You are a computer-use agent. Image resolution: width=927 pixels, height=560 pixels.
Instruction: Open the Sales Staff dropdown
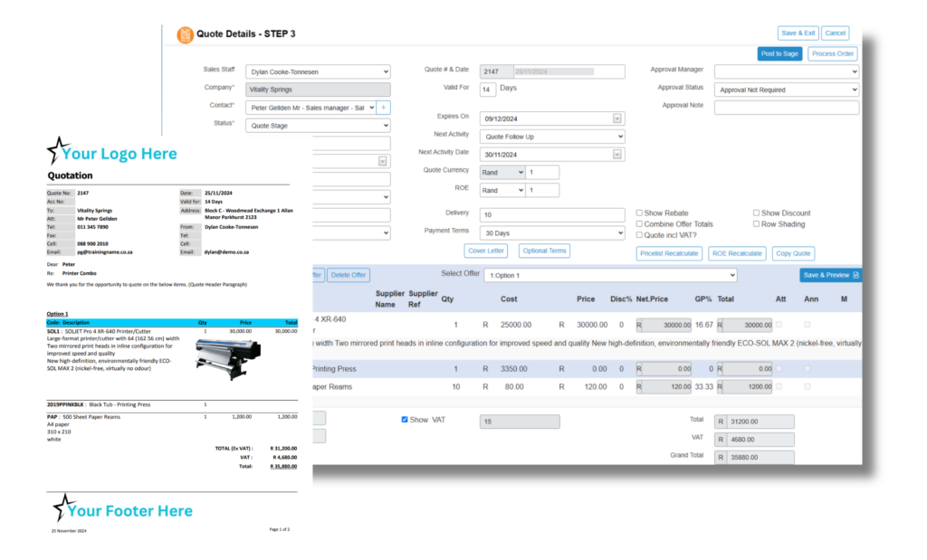click(318, 71)
